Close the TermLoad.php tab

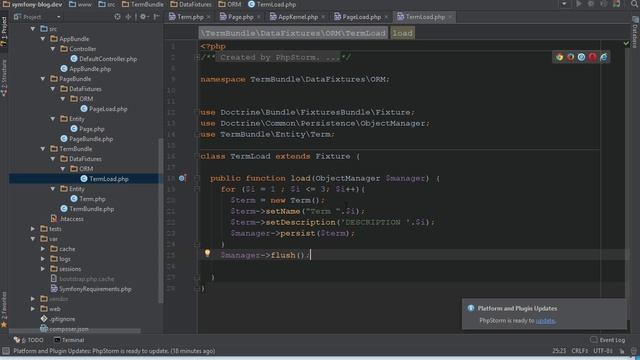point(450,17)
